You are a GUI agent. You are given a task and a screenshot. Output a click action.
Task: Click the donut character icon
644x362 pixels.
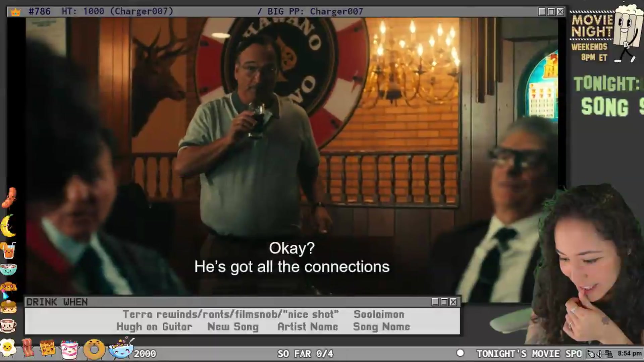pos(94,350)
